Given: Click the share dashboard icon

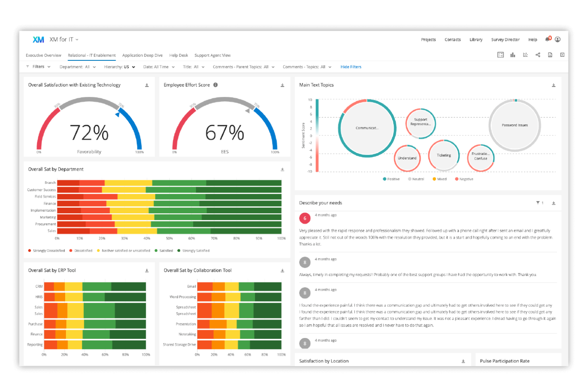Looking at the screenshot, I should [538, 54].
